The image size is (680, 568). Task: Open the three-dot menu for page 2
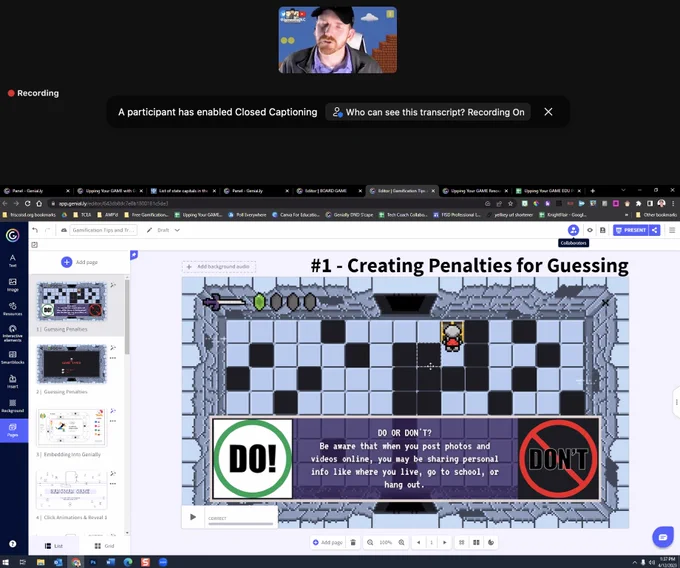tap(113, 358)
